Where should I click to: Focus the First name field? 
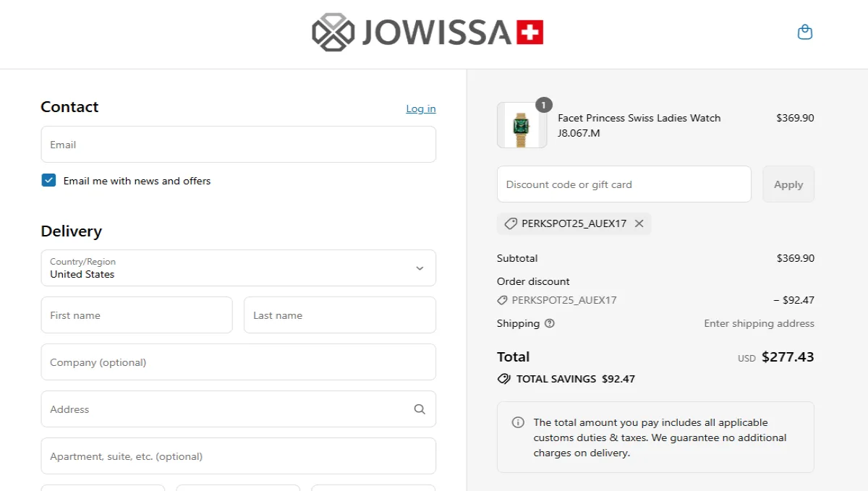[137, 315]
